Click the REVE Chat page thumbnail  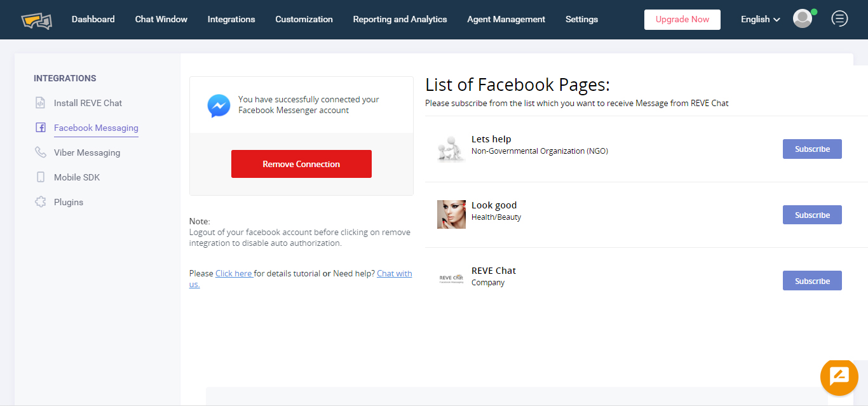(x=451, y=279)
